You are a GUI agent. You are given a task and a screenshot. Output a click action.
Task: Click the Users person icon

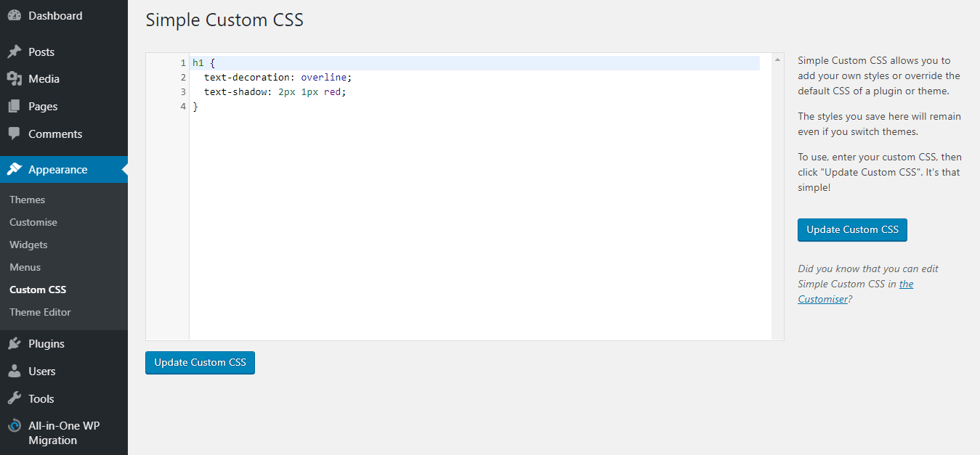[x=14, y=371]
